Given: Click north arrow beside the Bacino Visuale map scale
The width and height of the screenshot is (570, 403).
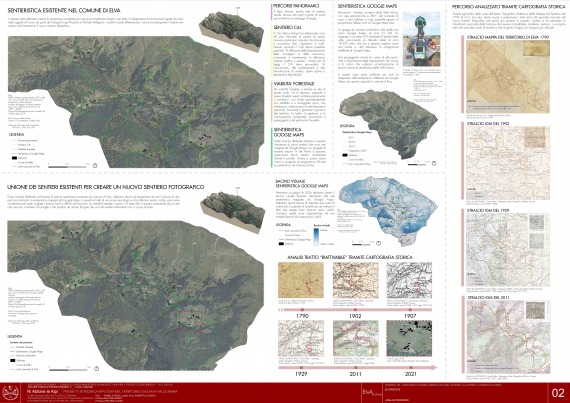Looking at the screenshot, I should pos(378,243).
